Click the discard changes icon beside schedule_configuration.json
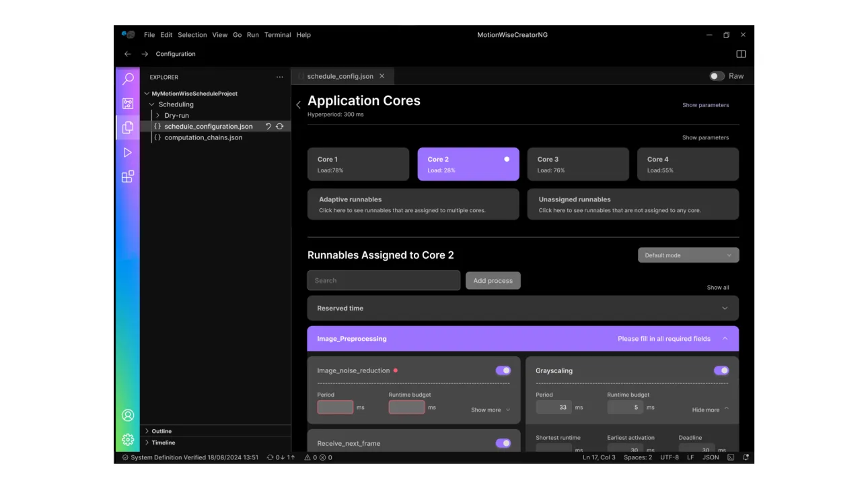868x489 pixels. click(268, 126)
